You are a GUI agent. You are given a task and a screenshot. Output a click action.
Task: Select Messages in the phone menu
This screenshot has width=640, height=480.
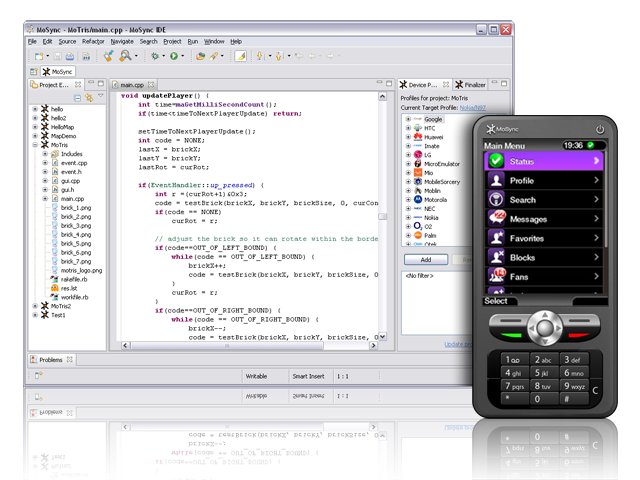point(544,219)
